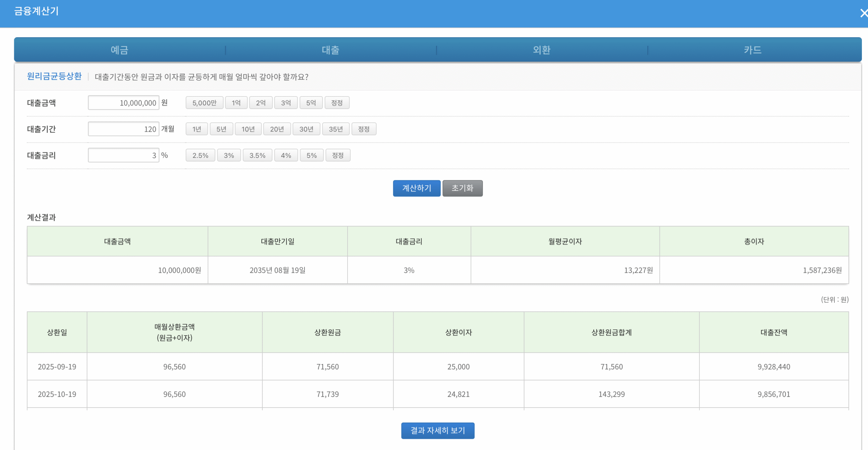
Task: Select the 외환 tab
Action: click(541, 50)
